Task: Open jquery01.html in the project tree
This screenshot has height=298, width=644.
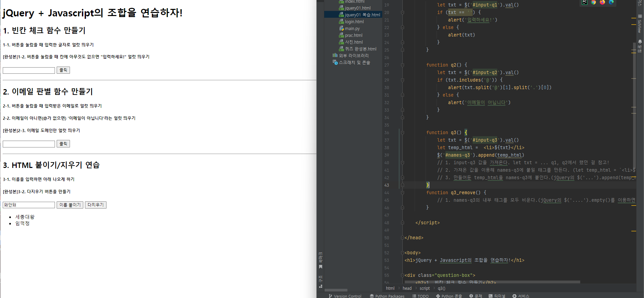Action: pyautogui.click(x=358, y=8)
